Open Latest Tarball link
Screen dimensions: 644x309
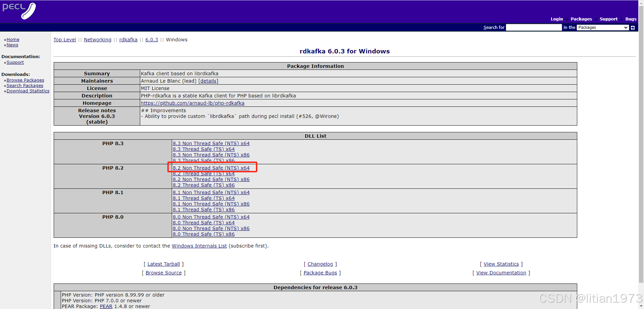(164, 264)
